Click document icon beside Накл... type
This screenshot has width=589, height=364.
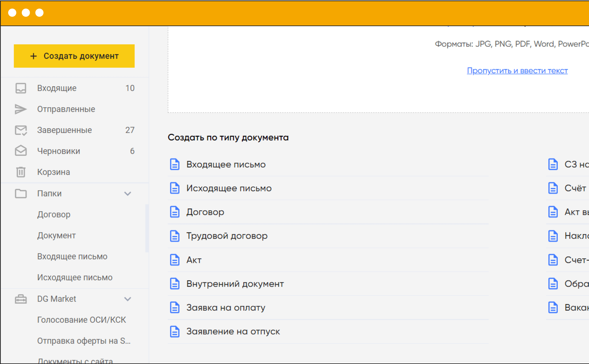tap(553, 236)
